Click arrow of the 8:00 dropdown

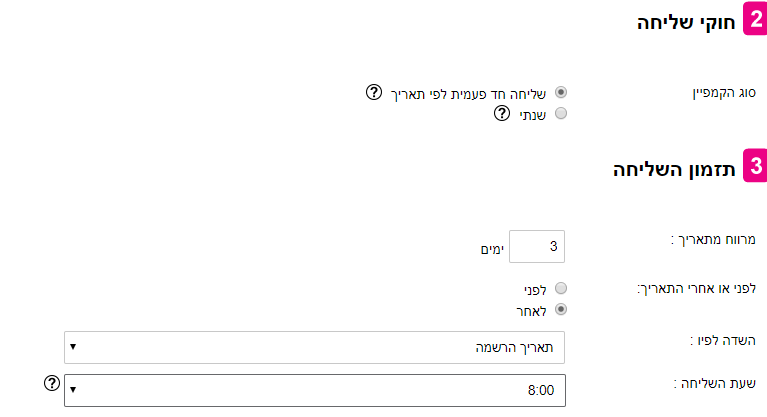coord(74,391)
